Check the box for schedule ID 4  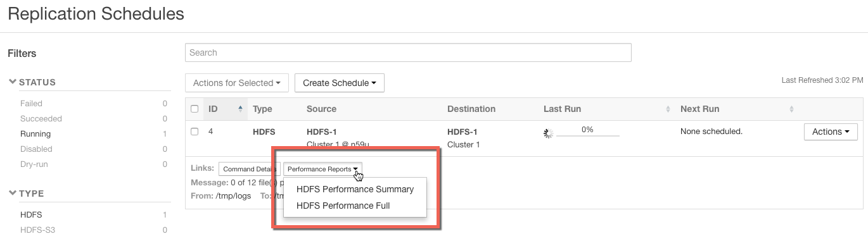(195, 132)
